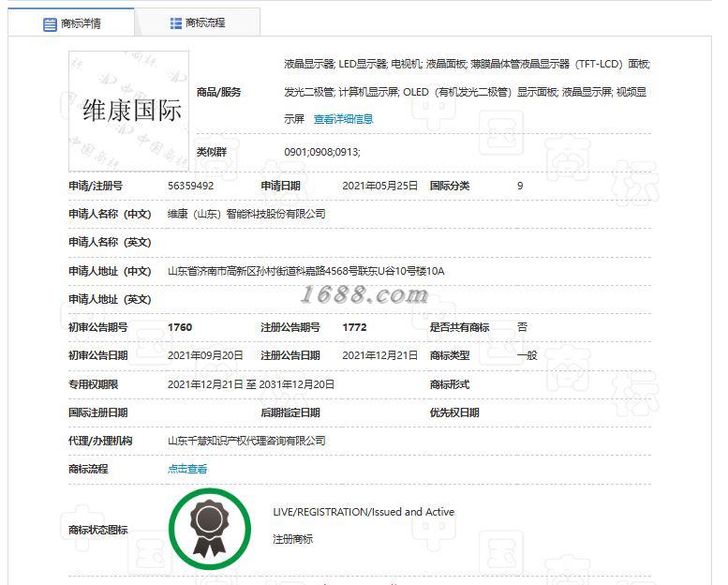Select agency name 山东千慧知识产权代理咨询有限公司
The image size is (728, 585).
coord(246,441)
